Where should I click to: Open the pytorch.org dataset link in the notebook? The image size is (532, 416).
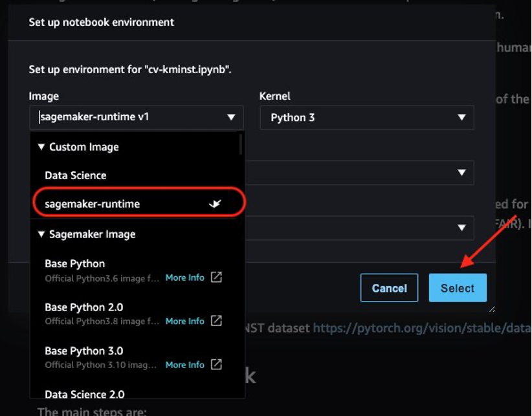(x=422, y=328)
